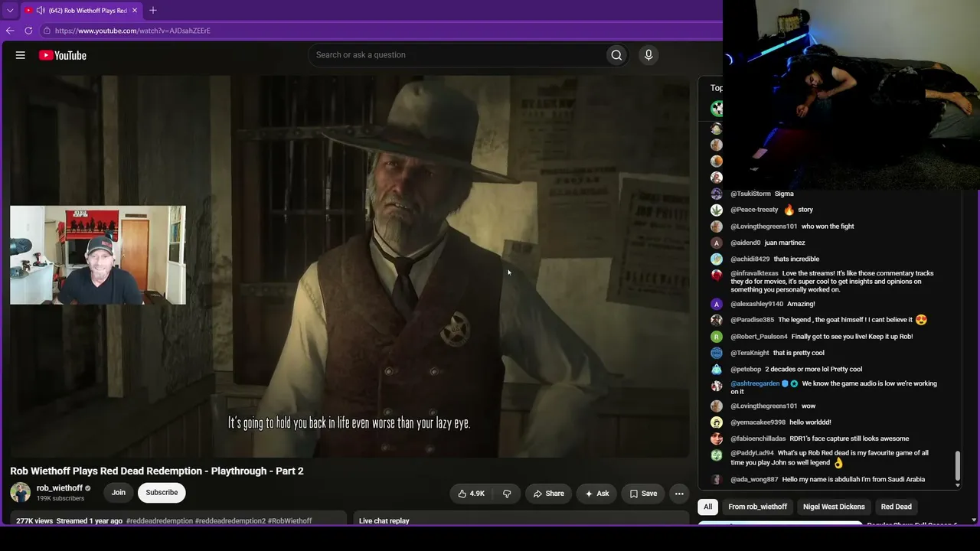This screenshot has width=980, height=551.
Task: Click the 'Live chat replay' heading
Action: [x=384, y=521]
